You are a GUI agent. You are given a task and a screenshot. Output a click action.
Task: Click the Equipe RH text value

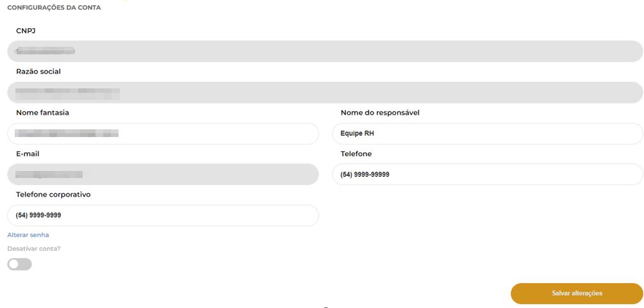(358, 133)
